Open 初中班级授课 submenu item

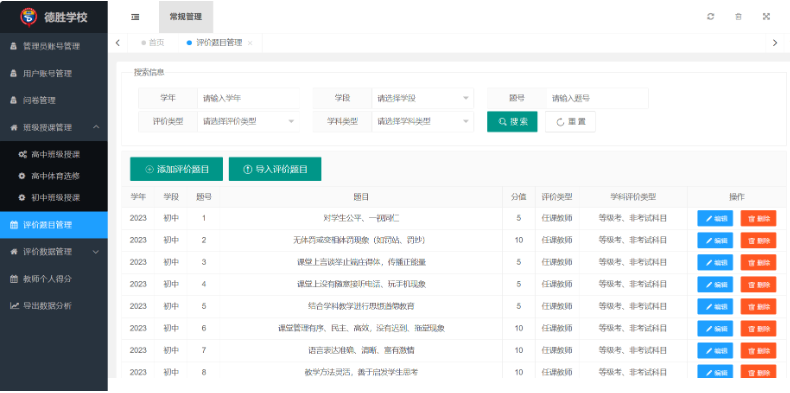coord(54,198)
